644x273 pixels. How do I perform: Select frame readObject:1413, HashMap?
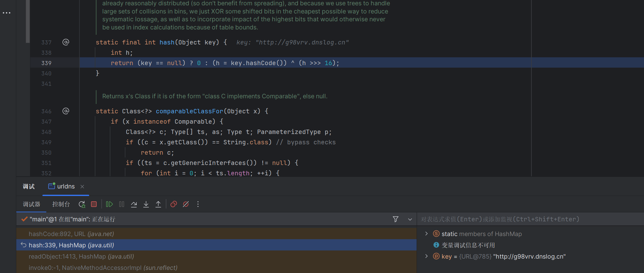pos(216,256)
